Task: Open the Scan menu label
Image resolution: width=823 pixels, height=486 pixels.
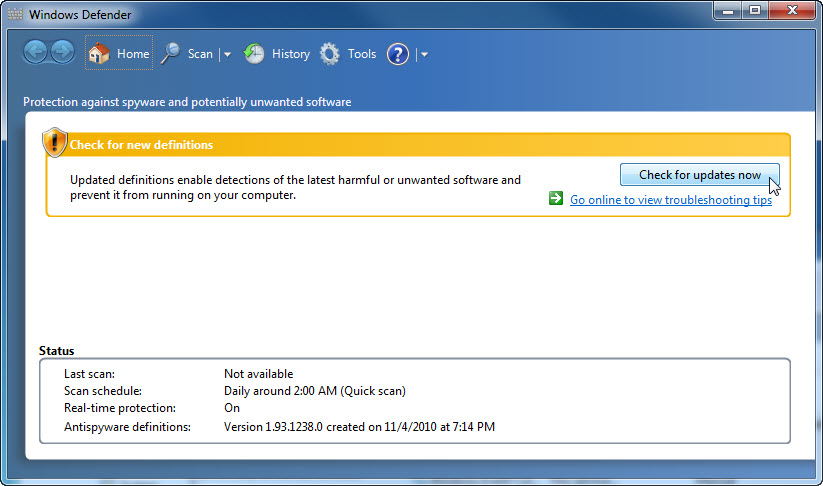Action: point(200,54)
